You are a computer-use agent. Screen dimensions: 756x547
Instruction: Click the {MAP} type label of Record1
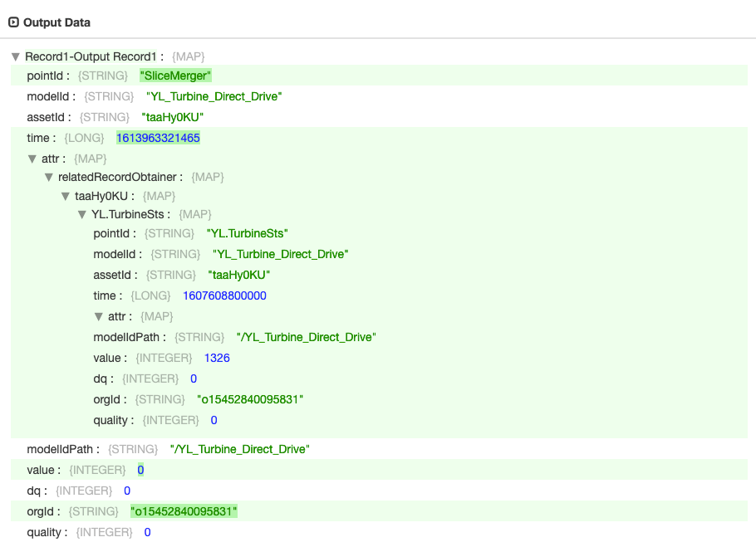click(189, 56)
